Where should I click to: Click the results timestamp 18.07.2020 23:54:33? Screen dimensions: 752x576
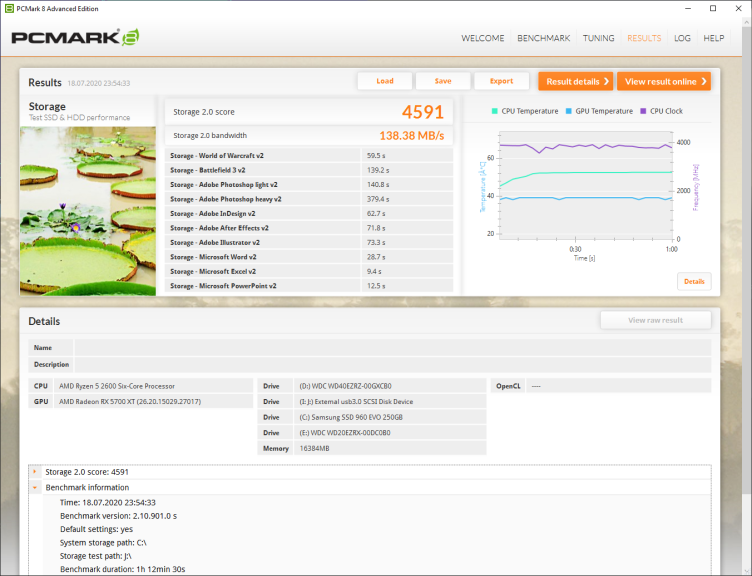click(x=98, y=83)
